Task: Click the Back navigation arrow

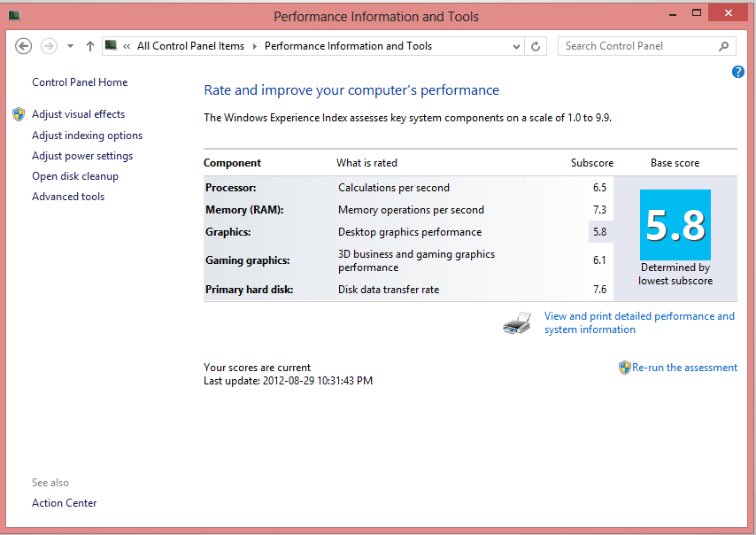Action: (x=24, y=46)
